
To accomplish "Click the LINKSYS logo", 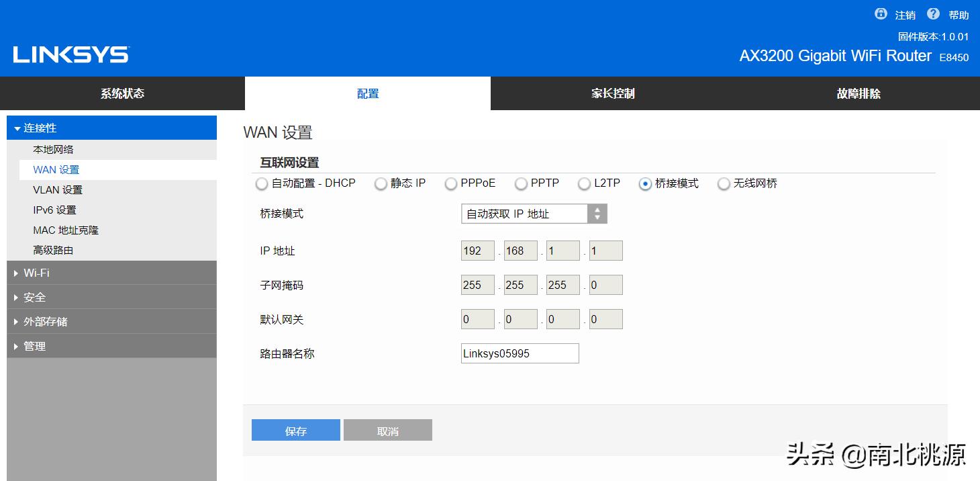I will [69, 55].
